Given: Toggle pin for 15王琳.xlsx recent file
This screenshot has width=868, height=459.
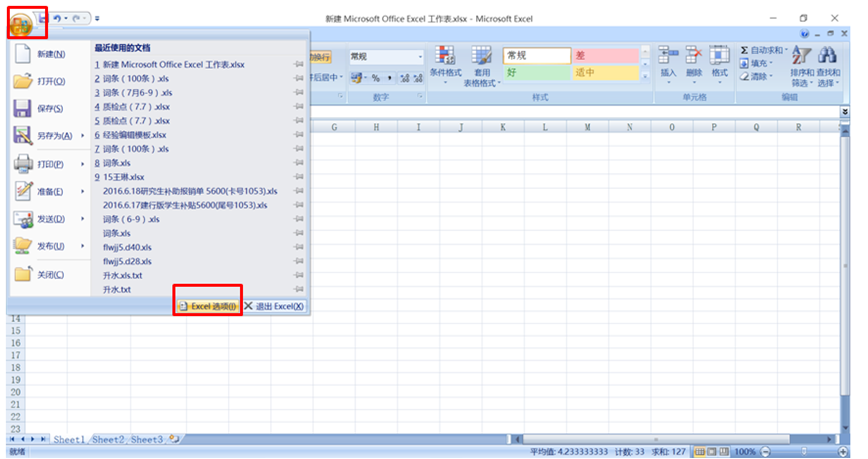Looking at the screenshot, I should point(299,176).
